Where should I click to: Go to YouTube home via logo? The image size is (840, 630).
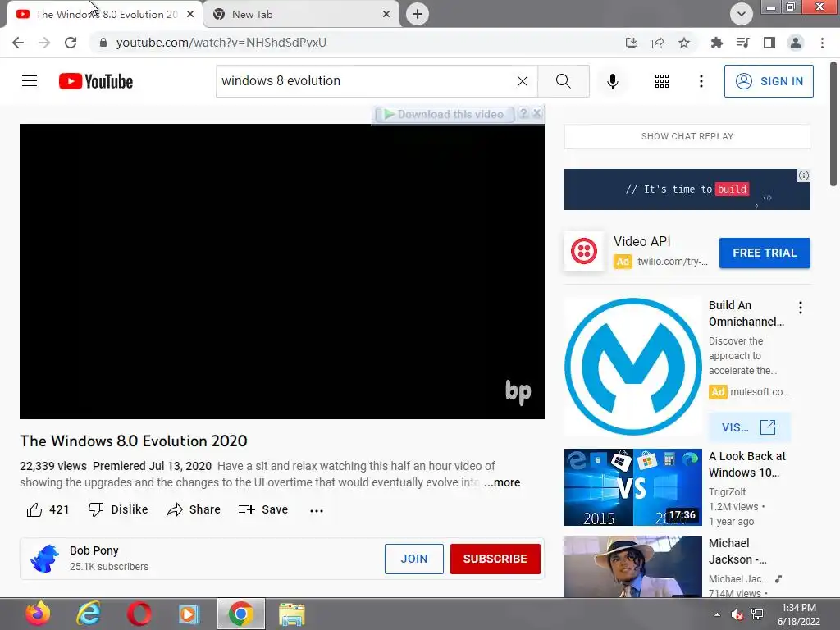[x=96, y=81]
